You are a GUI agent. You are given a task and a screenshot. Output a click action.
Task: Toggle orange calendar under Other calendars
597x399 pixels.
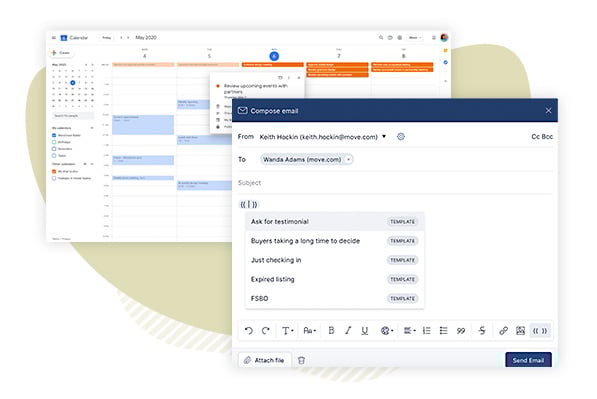click(54, 171)
